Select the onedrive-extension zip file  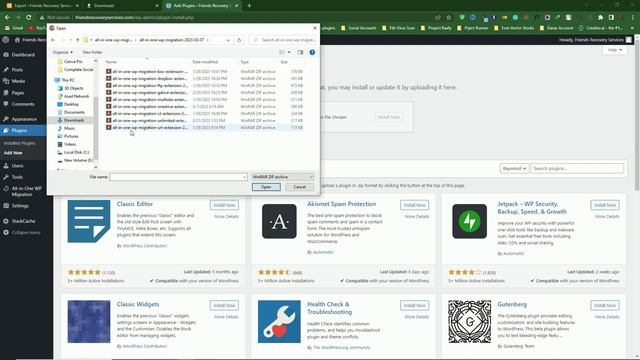(x=204, y=107)
